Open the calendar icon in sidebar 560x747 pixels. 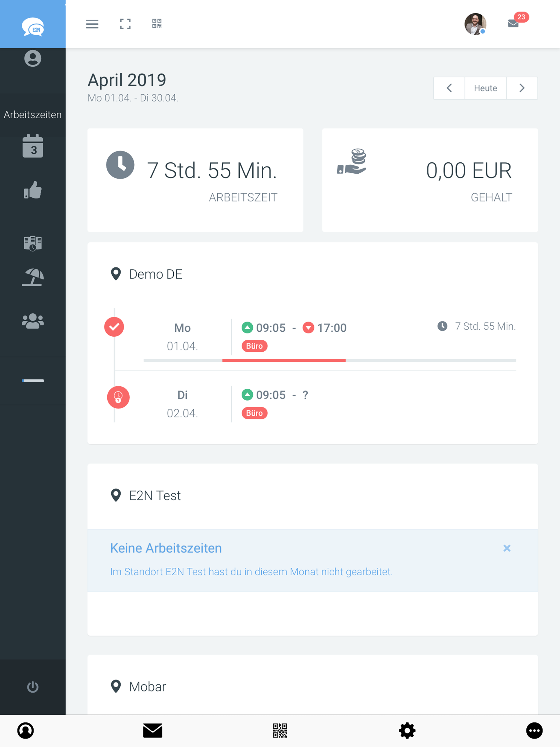click(x=33, y=146)
